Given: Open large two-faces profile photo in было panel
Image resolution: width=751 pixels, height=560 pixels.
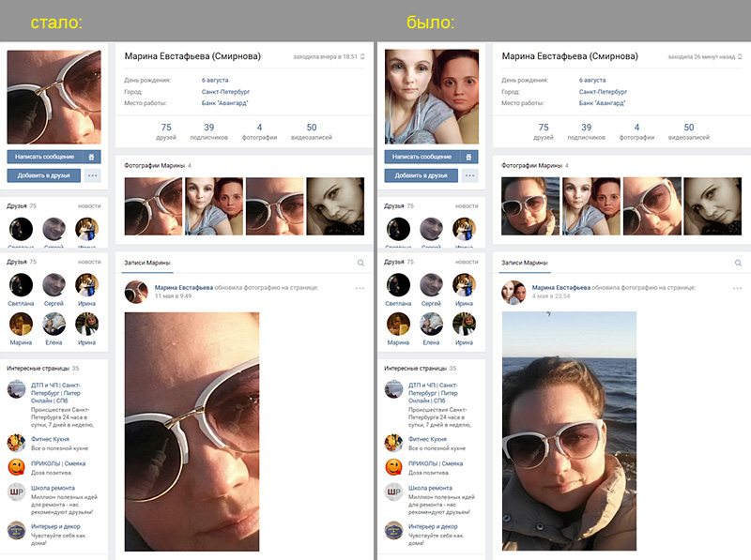Looking at the screenshot, I should (x=432, y=97).
